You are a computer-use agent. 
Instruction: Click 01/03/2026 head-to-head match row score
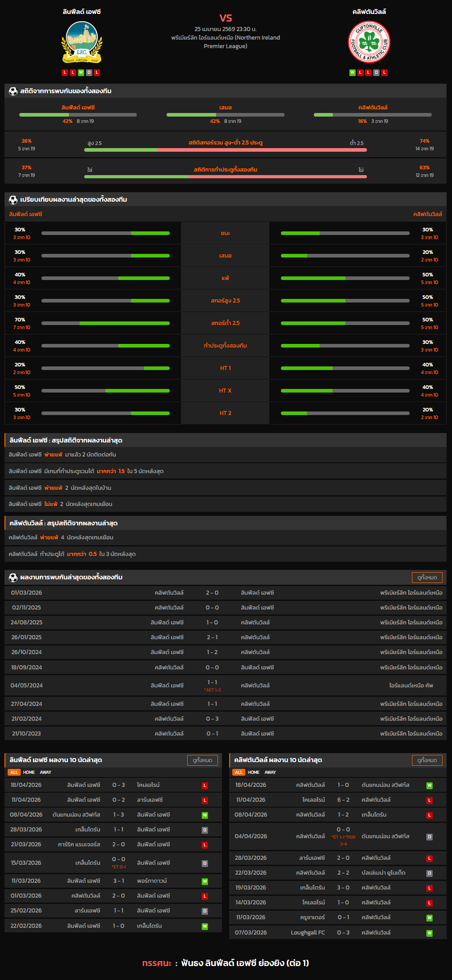click(212, 593)
